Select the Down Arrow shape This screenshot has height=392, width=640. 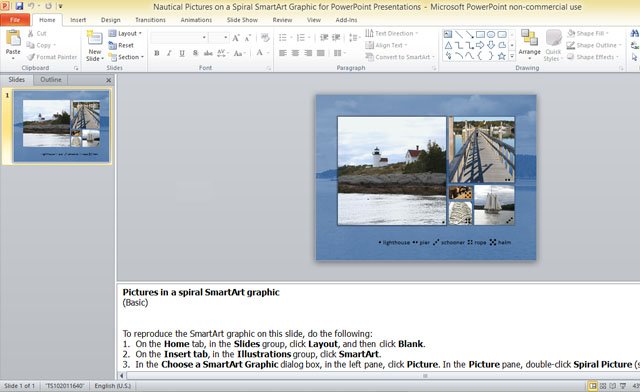click(491, 45)
